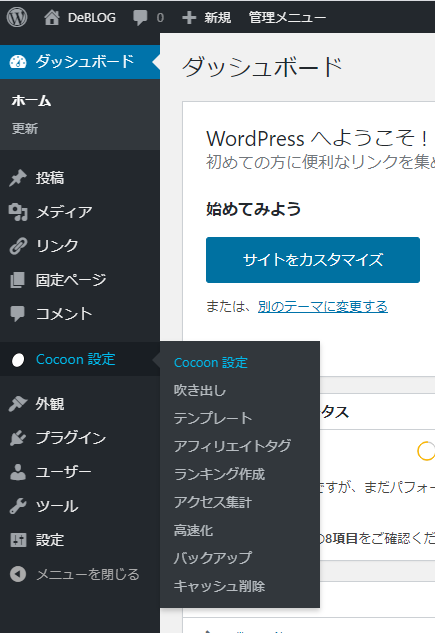Open the DeBLOG home icon
435x633 pixels.
coord(52,17)
